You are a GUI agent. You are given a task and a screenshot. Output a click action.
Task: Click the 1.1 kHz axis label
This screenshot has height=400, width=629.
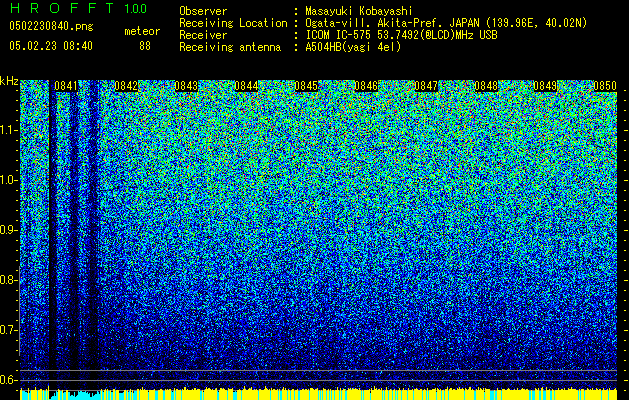[9, 130]
